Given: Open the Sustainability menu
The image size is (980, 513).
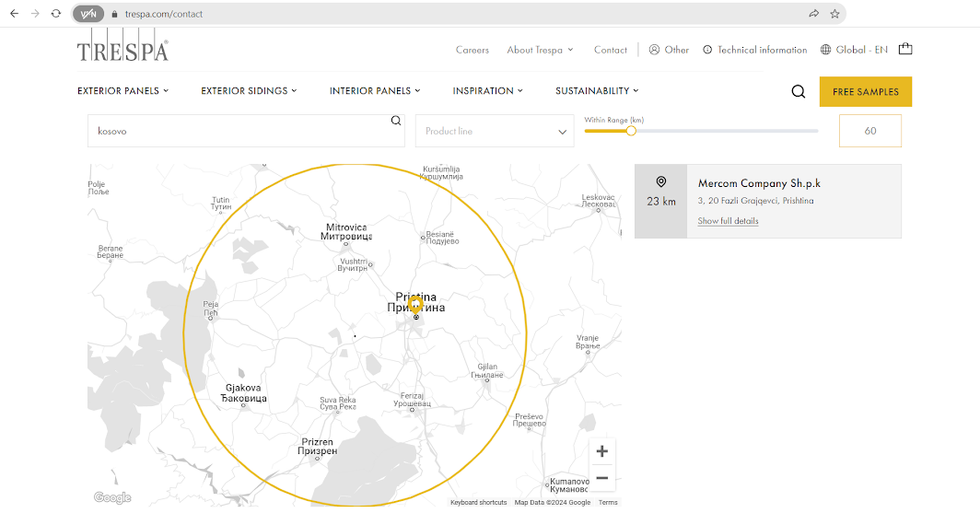Looking at the screenshot, I should (x=596, y=91).
